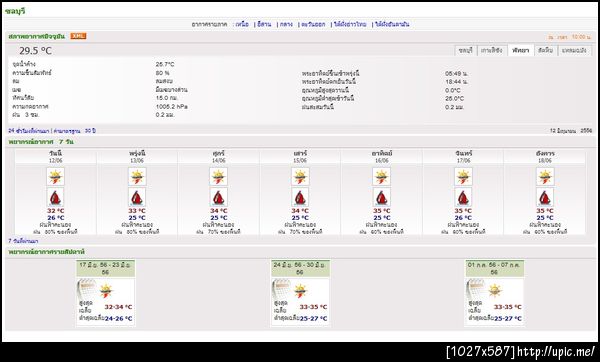Open the ตะวันออก regional weather link

[313, 24]
